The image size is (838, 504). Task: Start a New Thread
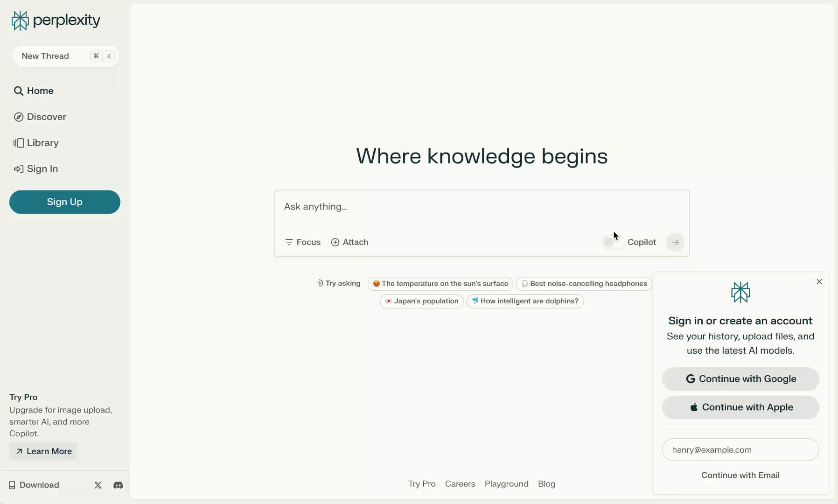[65, 56]
